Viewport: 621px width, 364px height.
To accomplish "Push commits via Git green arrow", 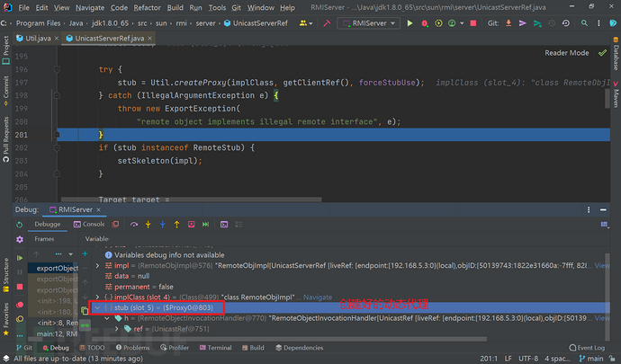I will pyautogui.click(x=537, y=23).
